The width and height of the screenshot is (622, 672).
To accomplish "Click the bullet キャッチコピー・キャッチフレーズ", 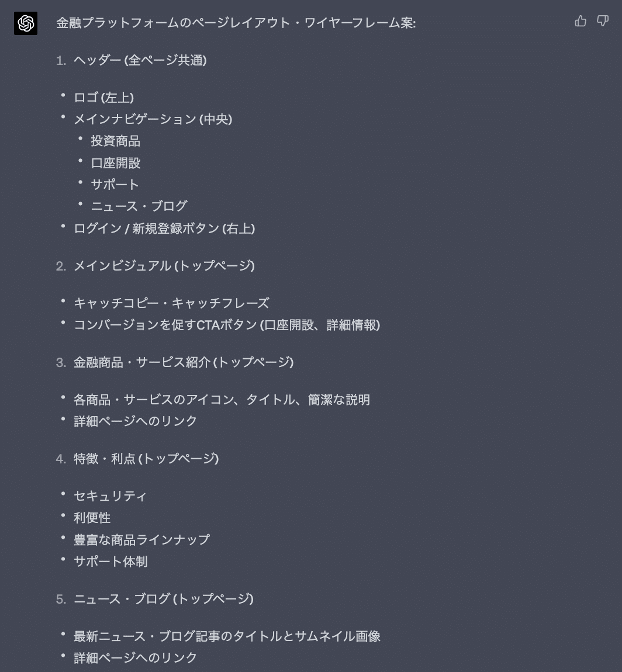I will (171, 303).
